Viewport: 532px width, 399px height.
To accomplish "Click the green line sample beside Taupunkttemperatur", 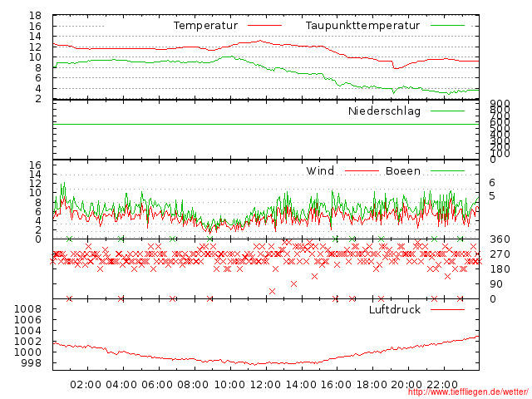I will pos(447,26).
